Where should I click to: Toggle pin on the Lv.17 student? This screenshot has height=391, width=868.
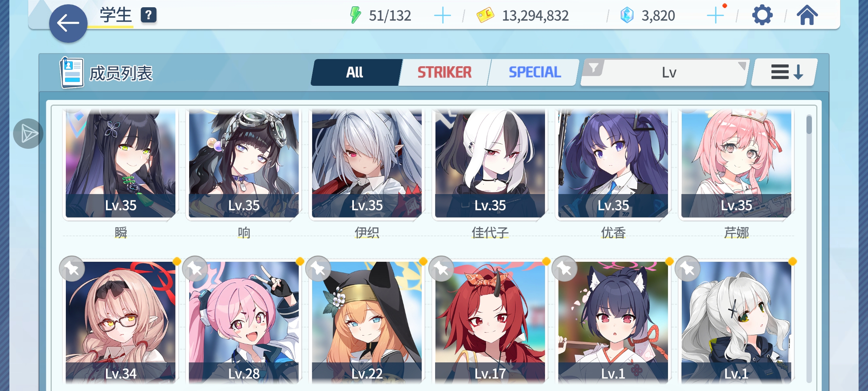pos(441,269)
